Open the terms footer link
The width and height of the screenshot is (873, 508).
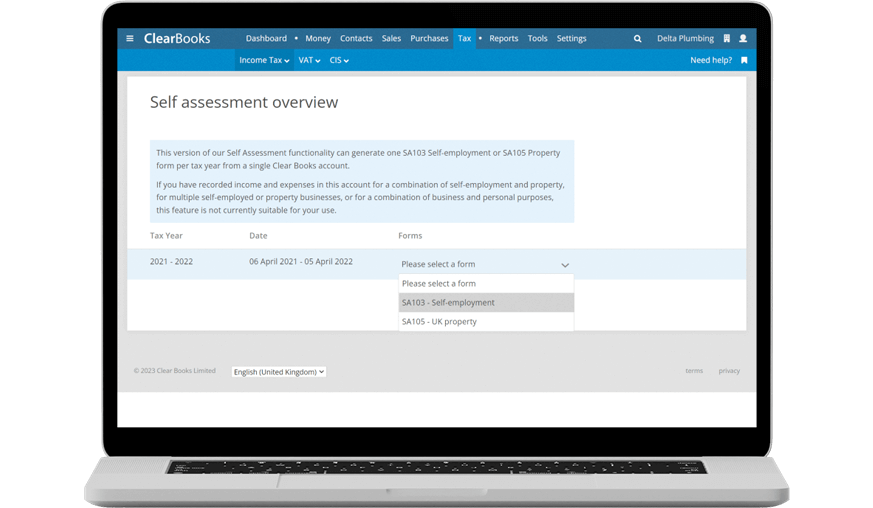coord(694,371)
